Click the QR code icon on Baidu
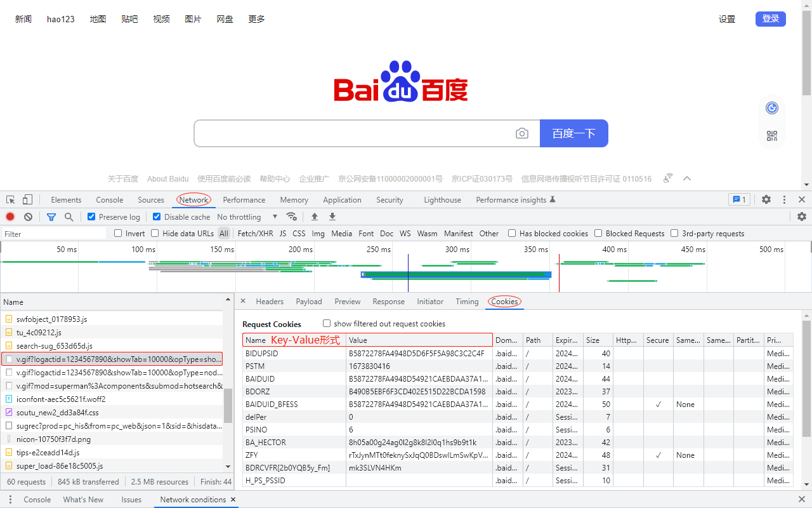Viewport: 812px width, 508px height. [x=772, y=135]
